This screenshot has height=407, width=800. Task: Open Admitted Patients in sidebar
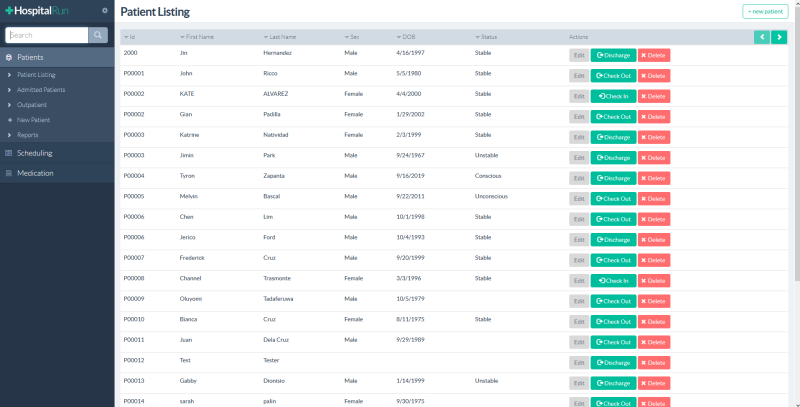tap(40, 90)
